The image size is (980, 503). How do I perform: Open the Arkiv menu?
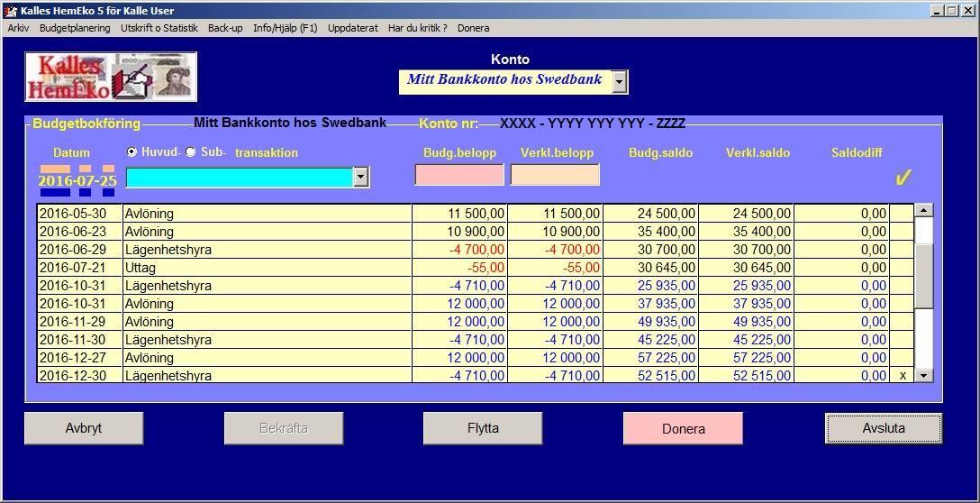pos(18,28)
